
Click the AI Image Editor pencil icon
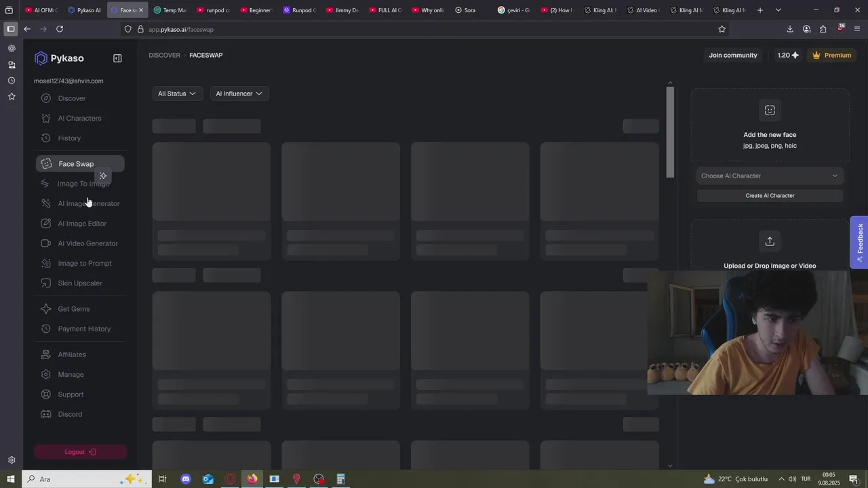(46, 224)
